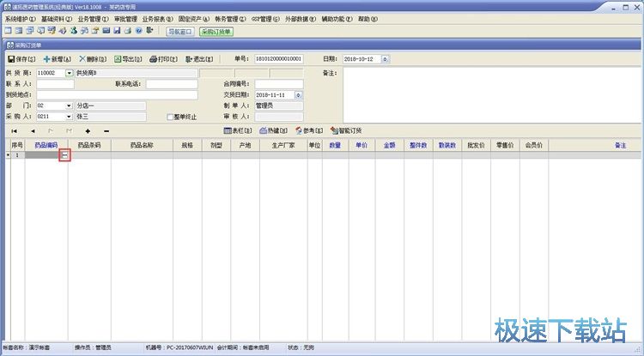
Task: Click the 导航窗口 button
Action: [179, 31]
